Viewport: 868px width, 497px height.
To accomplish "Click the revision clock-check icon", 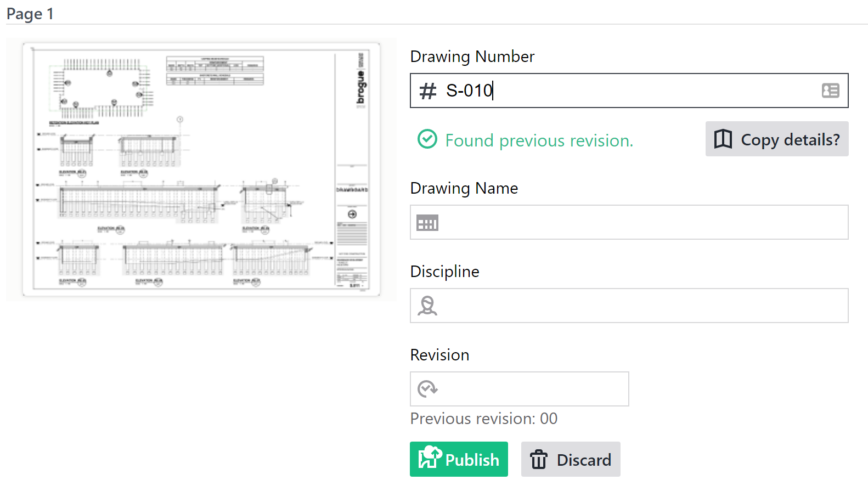I will pyautogui.click(x=427, y=389).
